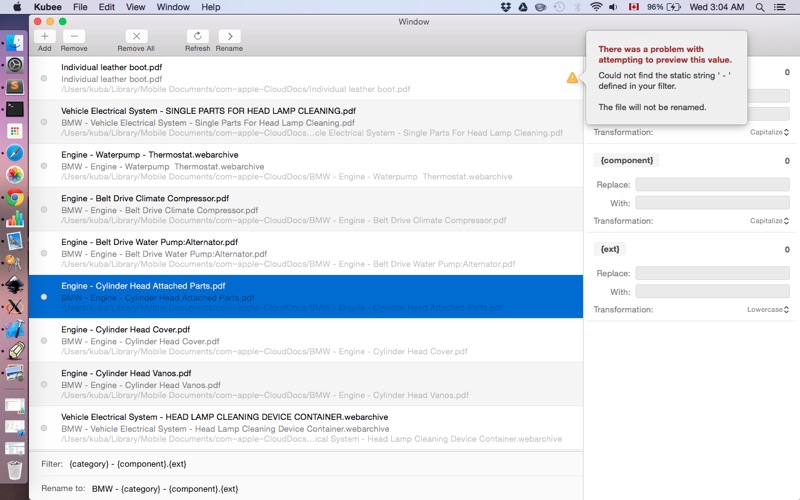This screenshot has width=800, height=500.
Task: Toggle radio for Cylinder Head Cover.pdf row
Action: [x=44, y=340]
